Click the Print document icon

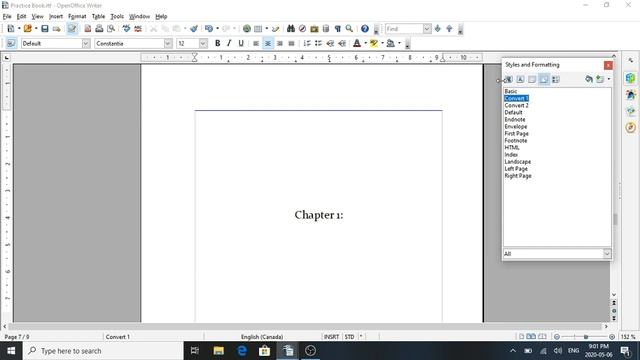[99, 29]
